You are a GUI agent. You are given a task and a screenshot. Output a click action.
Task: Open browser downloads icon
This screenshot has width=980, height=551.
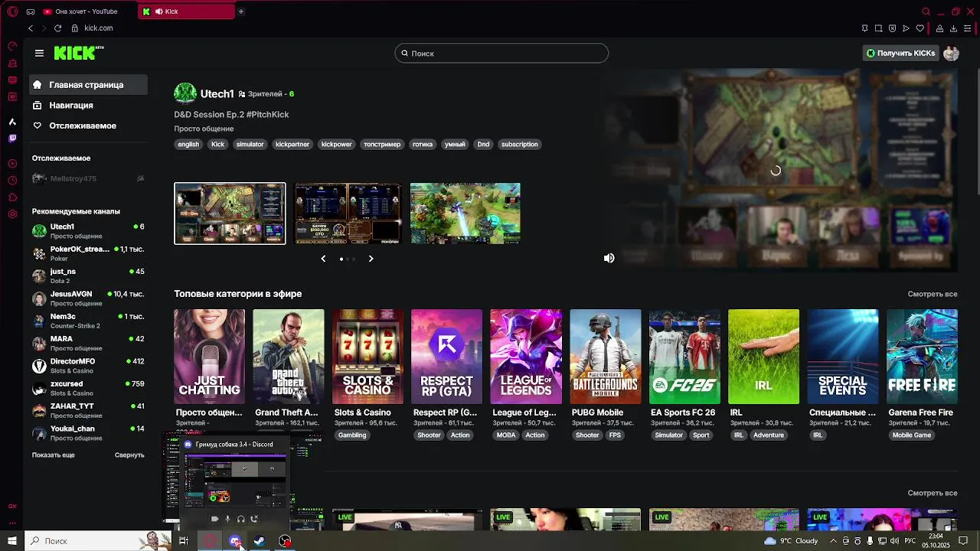(x=953, y=28)
